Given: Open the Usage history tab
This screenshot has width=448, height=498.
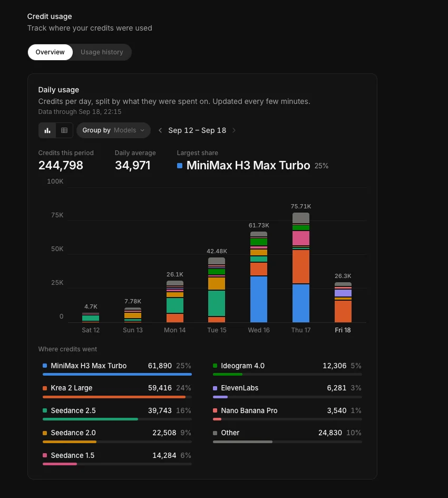Looking at the screenshot, I should pyautogui.click(x=102, y=52).
